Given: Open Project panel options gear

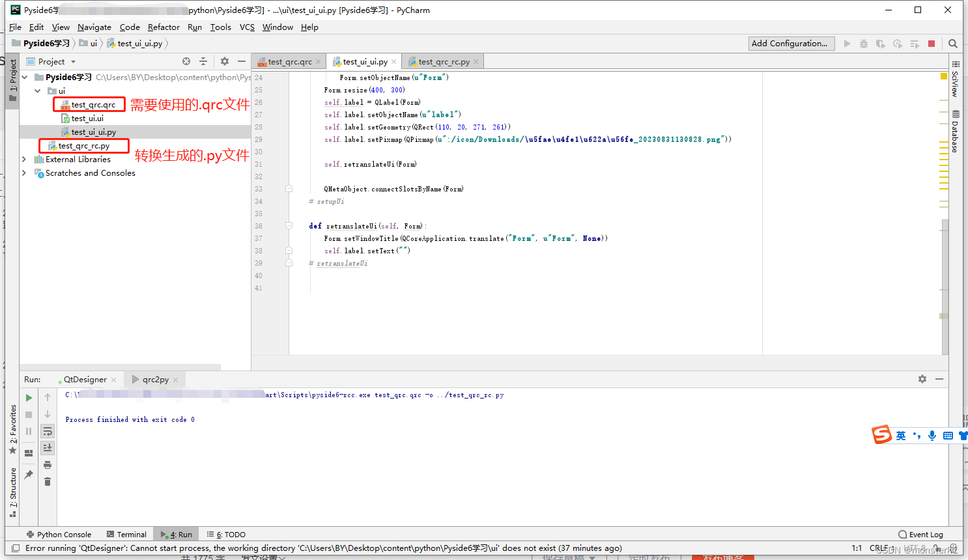Looking at the screenshot, I should pos(225,61).
